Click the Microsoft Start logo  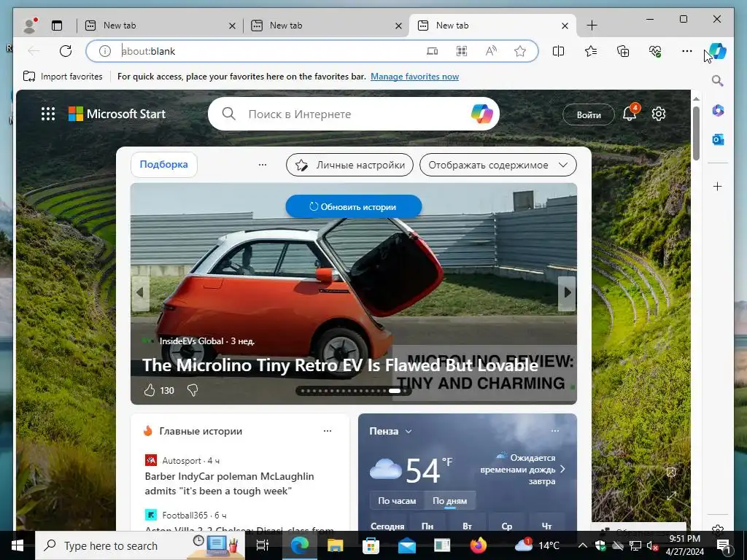(117, 114)
